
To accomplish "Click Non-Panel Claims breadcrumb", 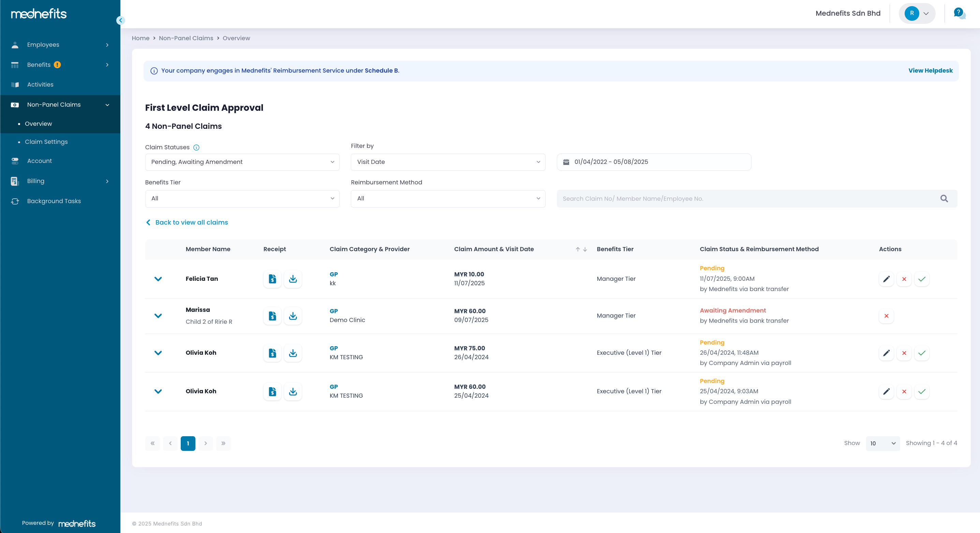I will pos(185,38).
